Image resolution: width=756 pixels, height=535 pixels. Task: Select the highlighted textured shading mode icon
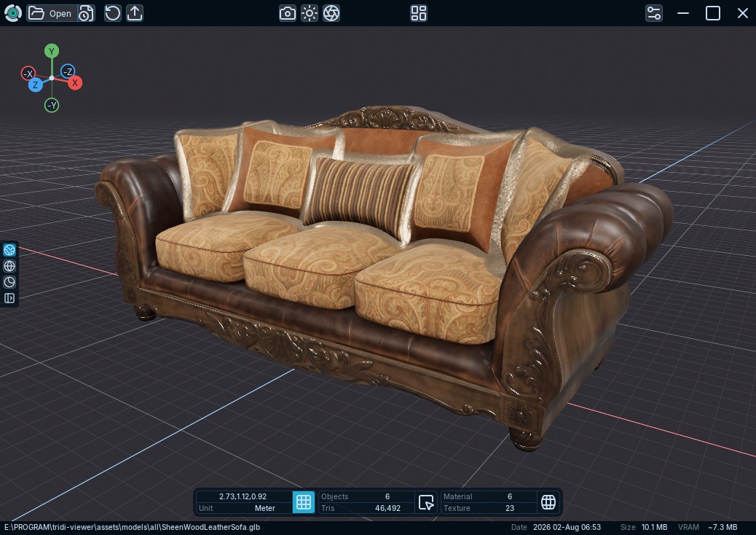tap(9, 250)
